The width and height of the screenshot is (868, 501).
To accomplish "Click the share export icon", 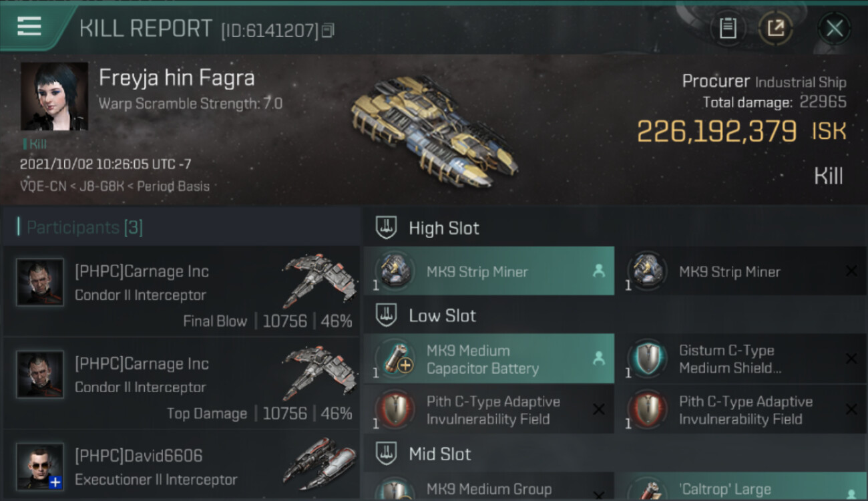I will pos(775,28).
